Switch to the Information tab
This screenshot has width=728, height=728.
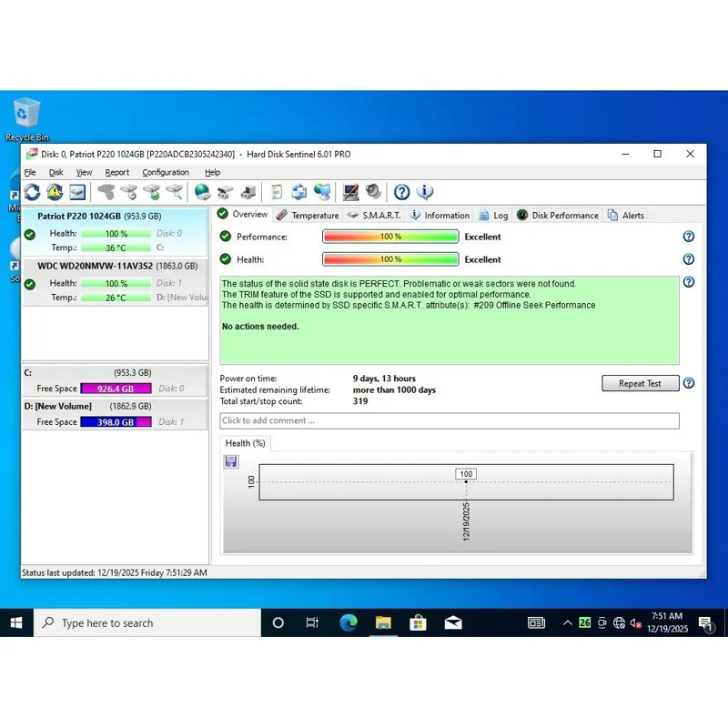pos(440,216)
